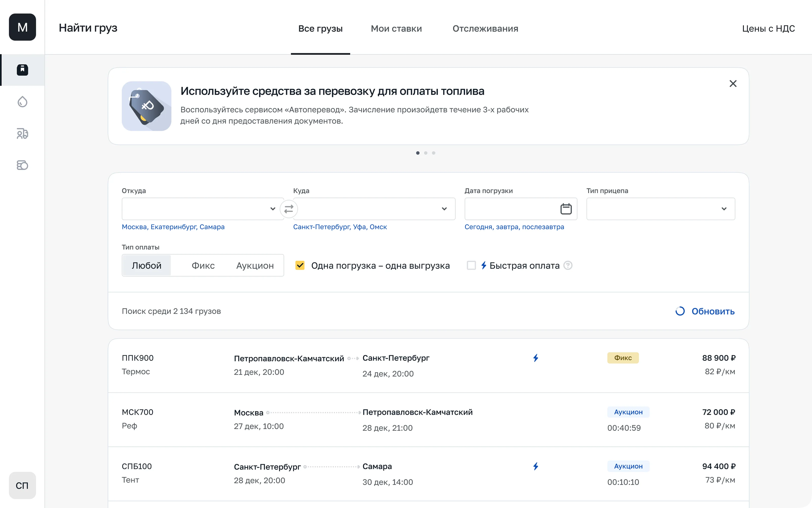Viewport: 812px width, 508px height.
Task: Click the Обновить link
Action: click(713, 312)
